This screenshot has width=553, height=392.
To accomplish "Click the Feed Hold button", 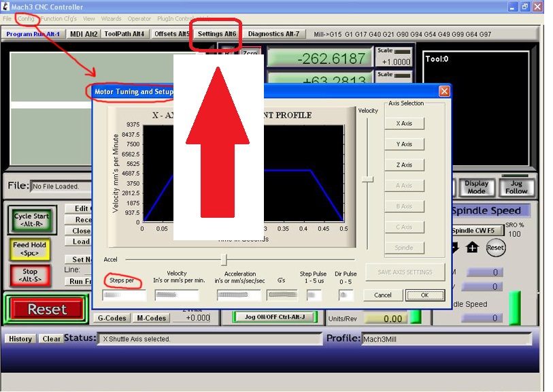I will tap(30, 249).
